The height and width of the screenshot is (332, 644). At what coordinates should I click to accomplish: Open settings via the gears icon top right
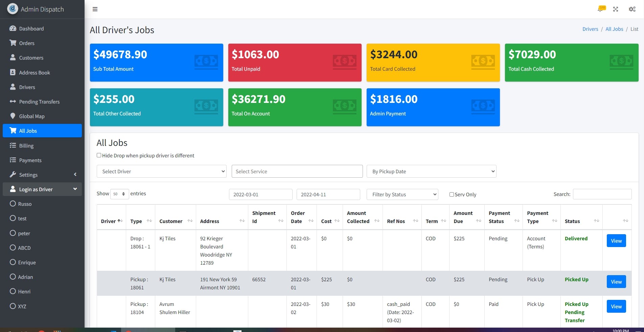pyautogui.click(x=632, y=9)
